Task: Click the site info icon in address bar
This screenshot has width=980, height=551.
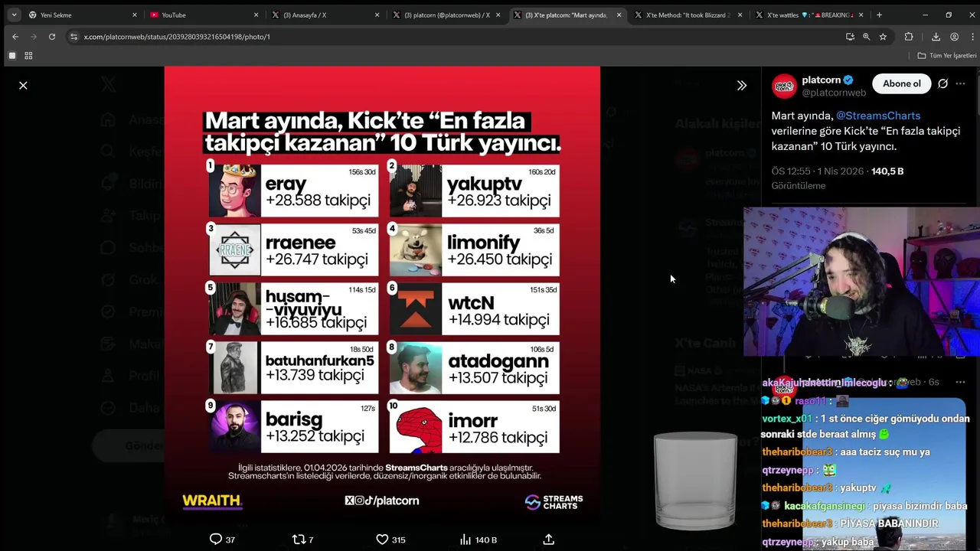Action: tap(73, 37)
